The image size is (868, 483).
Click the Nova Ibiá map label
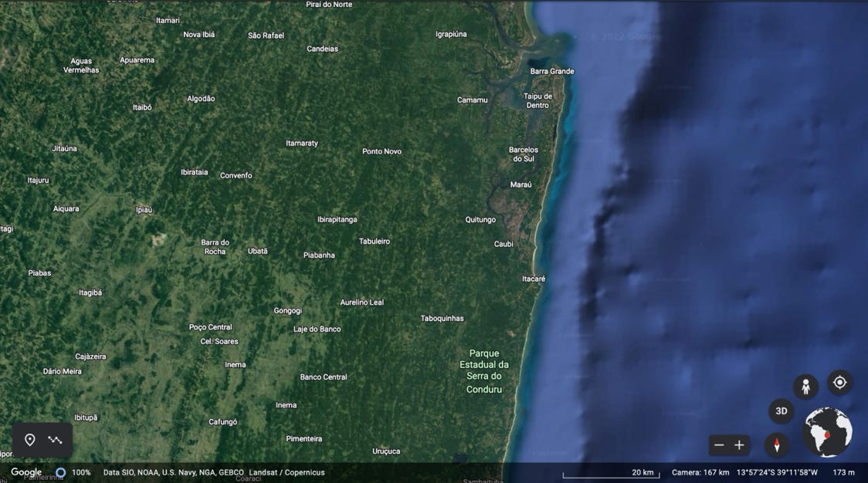[x=198, y=35]
